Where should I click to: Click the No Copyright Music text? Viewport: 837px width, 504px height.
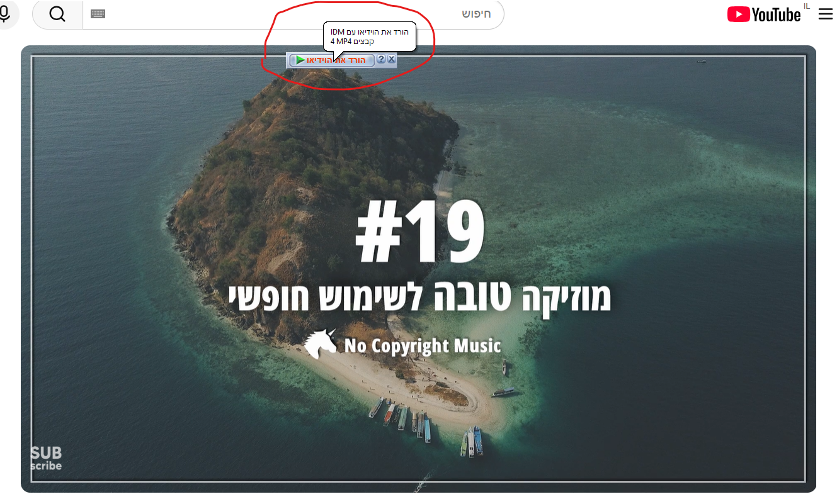coord(423,345)
